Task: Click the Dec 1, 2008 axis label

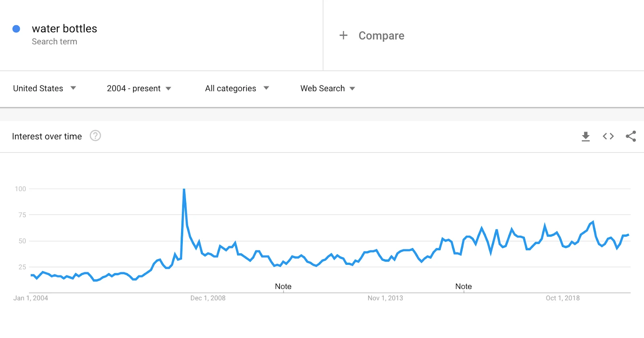Action: (208, 298)
